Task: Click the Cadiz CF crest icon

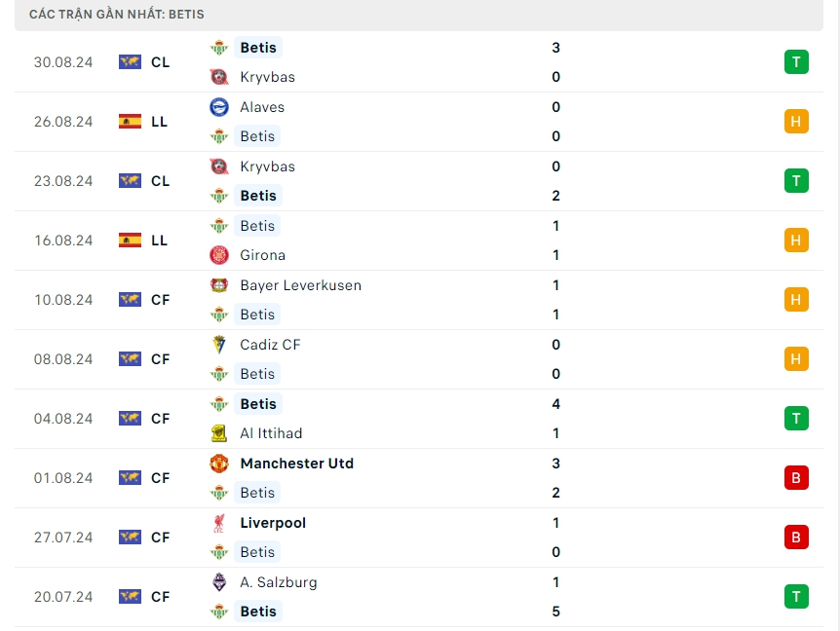Action: [218, 345]
